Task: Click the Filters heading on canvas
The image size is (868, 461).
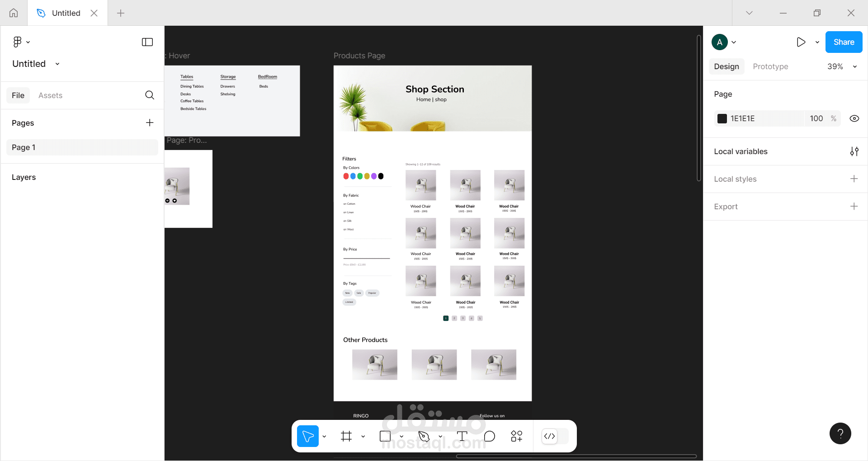Action: coord(349,159)
